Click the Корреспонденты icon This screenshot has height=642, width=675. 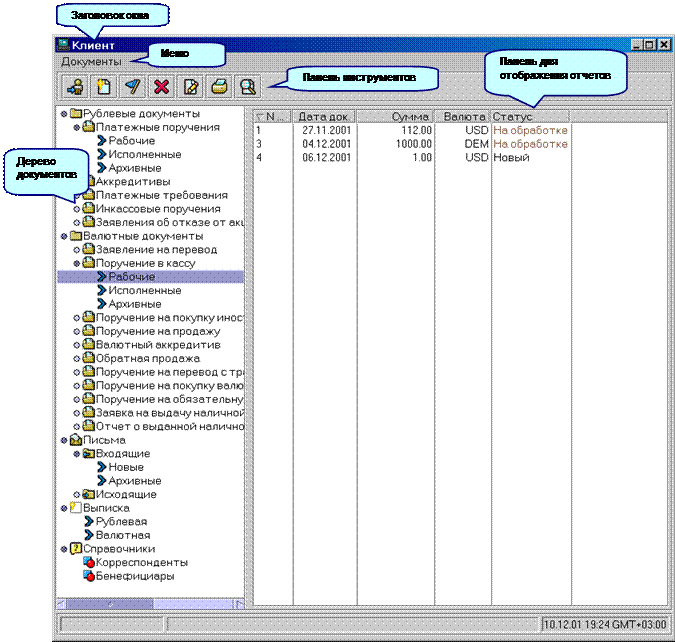point(89,562)
